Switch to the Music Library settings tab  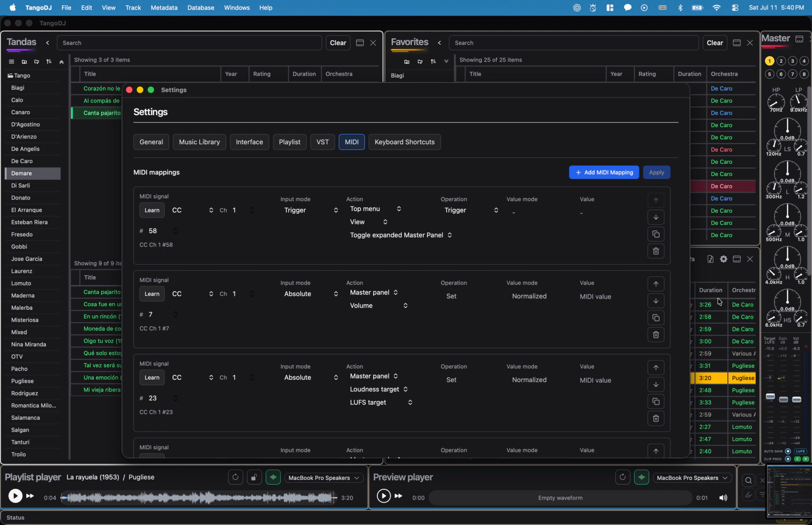199,142
